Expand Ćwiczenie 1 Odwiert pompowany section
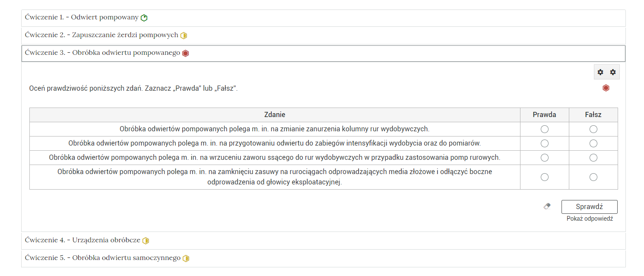 tap(82, 18)
